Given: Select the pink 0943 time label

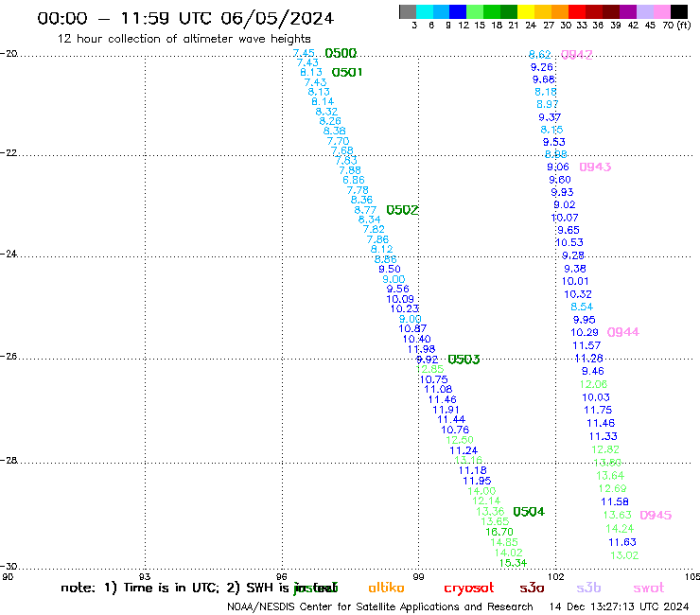Looking at the screenshot, I should [595, 167].
